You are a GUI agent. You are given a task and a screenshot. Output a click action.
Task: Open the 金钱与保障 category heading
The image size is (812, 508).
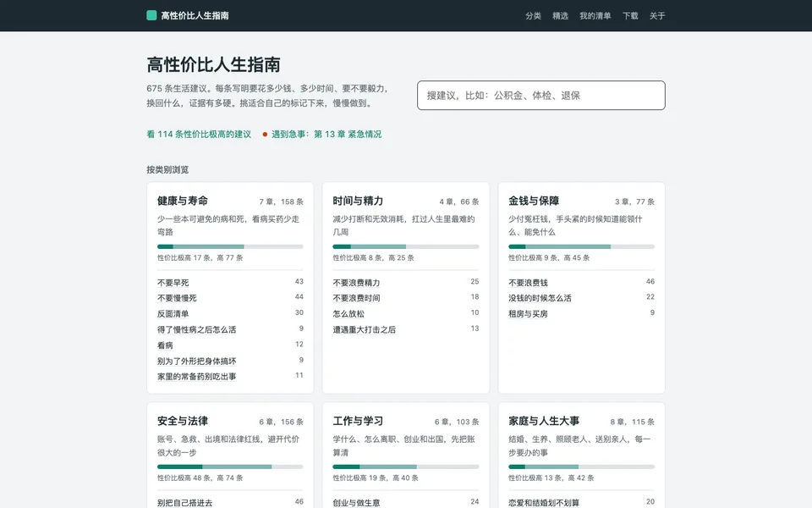point(534,201)
